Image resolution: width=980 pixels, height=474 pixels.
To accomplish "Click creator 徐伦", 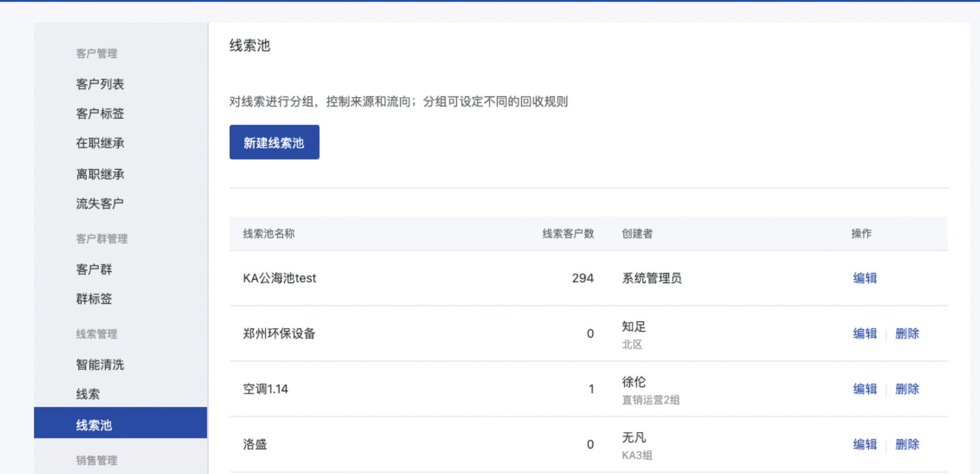I will click(634, 382).
